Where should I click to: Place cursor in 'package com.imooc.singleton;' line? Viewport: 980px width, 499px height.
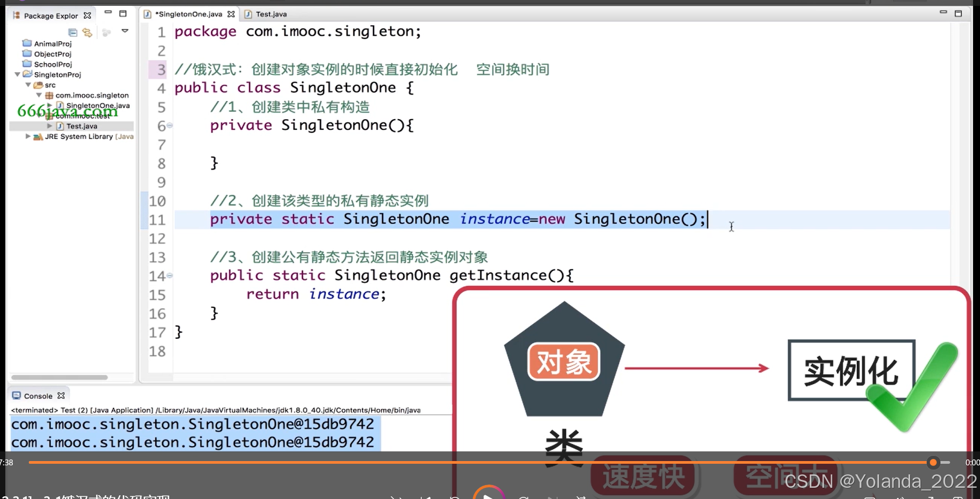point(298,32)
